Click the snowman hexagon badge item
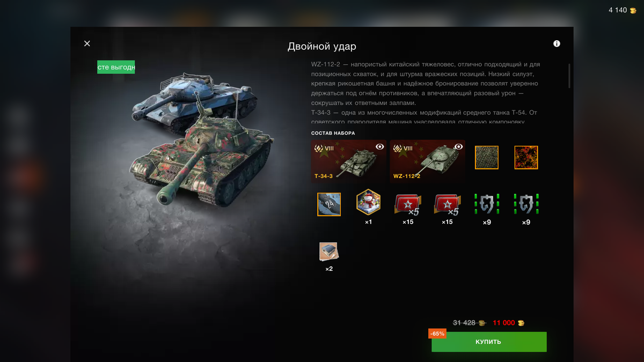Viewport: 644px width, 362px height. tap(368, 203)
